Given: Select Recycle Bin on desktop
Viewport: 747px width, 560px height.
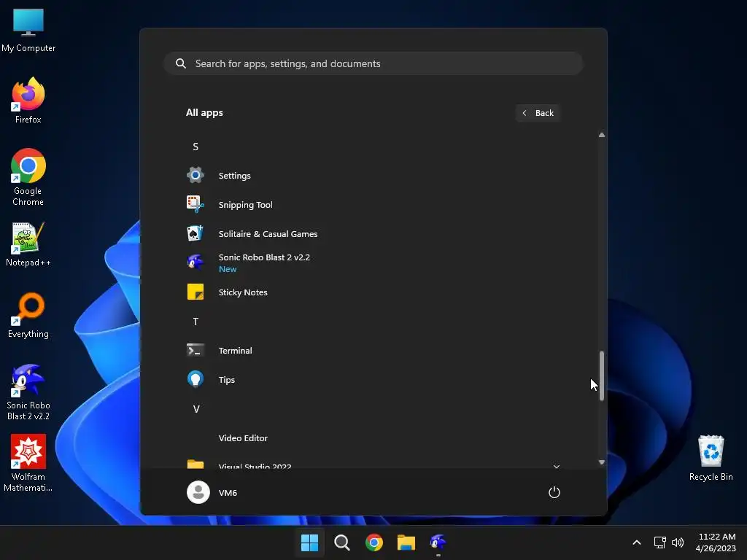Looking at the screenshot, I should [711, 458].
